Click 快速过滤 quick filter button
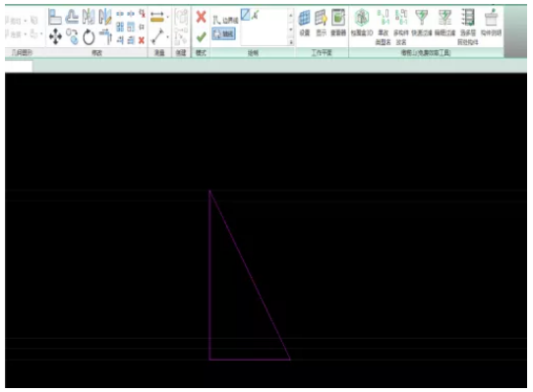Image resolution: width=533 pixels, height=392 pixels. pyautogui.click(x=422, y=23)
